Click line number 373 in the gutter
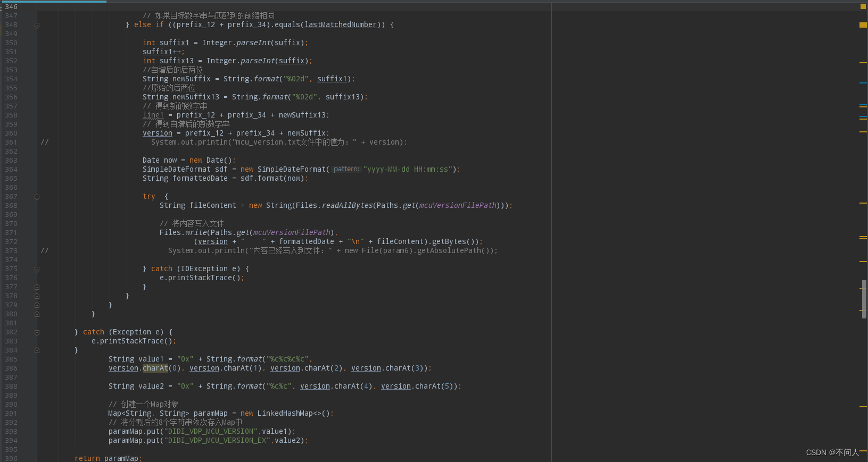The height and width of the screenshot is (462, 868). pos(11,251)
